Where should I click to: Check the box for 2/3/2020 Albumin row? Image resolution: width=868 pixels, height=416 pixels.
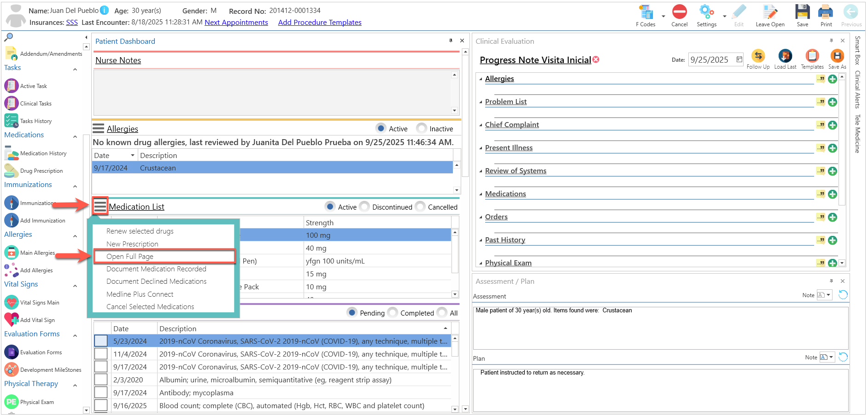tap(101, 380)
